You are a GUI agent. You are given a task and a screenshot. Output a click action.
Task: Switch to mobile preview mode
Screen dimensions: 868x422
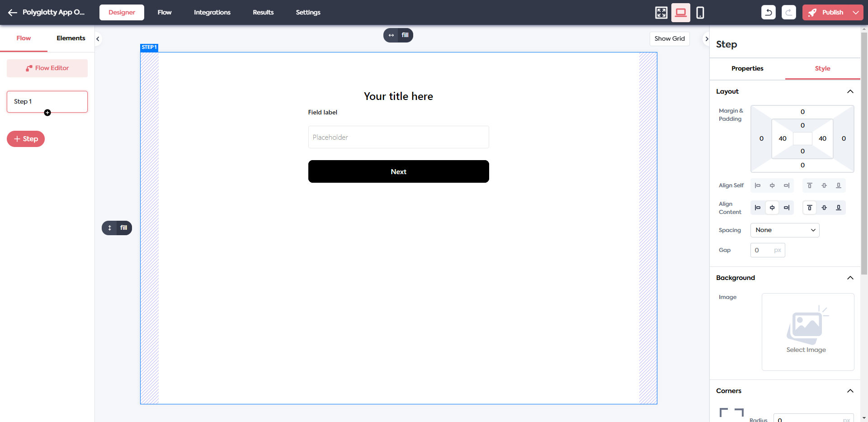point(700,12)
